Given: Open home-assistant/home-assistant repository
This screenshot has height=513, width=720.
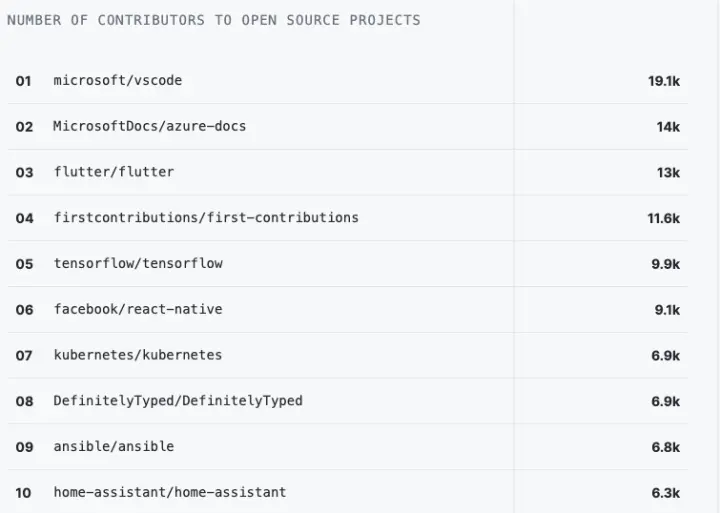Looking at the screenshot, I should click(170, 492).
